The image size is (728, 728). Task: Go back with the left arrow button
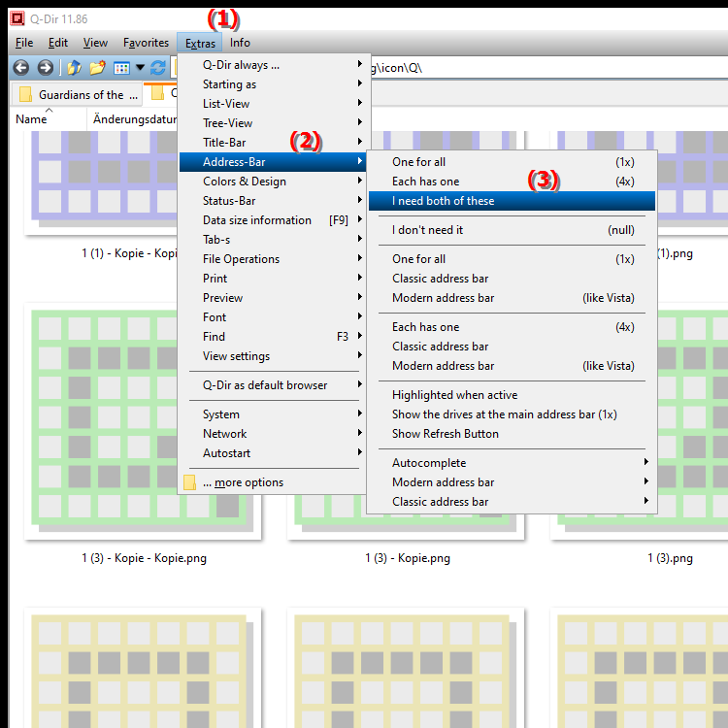(x=21, y=68)
